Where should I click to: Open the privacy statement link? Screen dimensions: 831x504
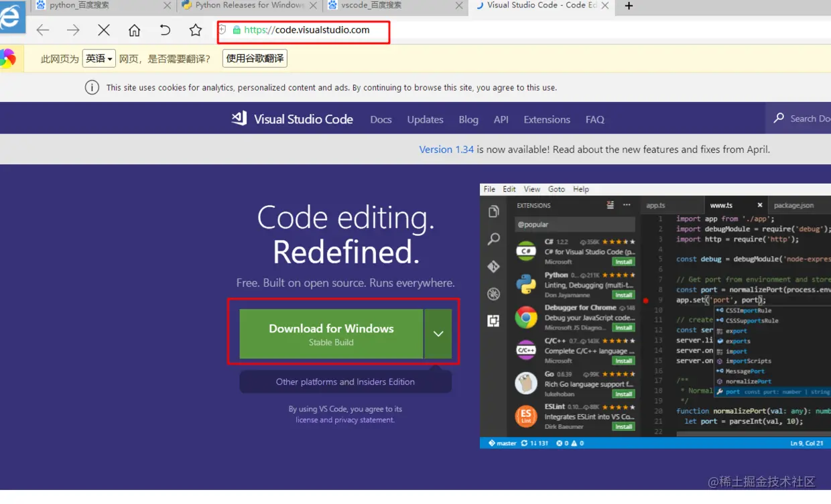tap(364, 420)
